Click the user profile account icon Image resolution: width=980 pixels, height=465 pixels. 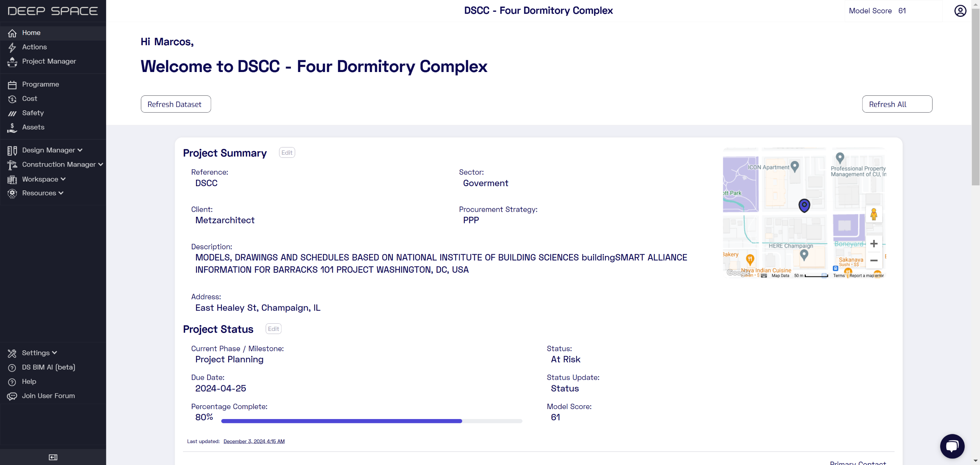tap(960, 11)
